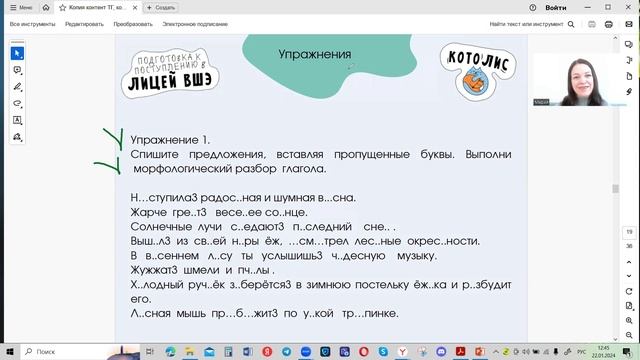Click the Котолис logo sticker
The image size is (640, 360).
pos(478,71)
